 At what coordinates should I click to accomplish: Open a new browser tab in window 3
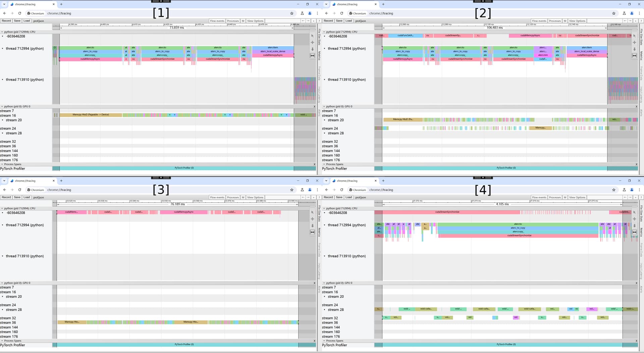point(61,181)
